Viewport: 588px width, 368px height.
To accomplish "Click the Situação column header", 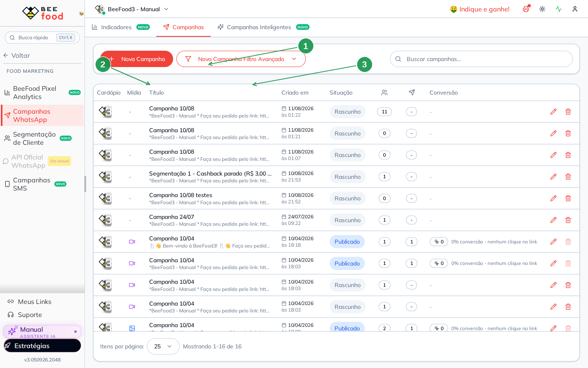I will (341, 92).
